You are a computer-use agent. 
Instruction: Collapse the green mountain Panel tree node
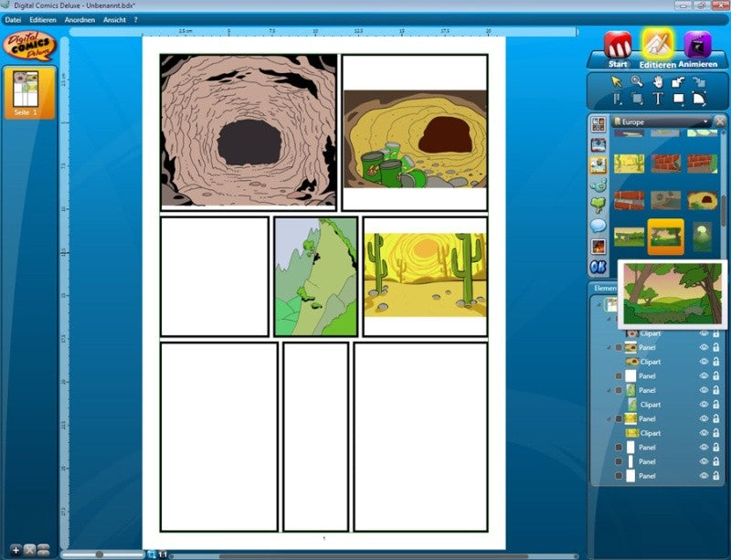tap(609, 390)
